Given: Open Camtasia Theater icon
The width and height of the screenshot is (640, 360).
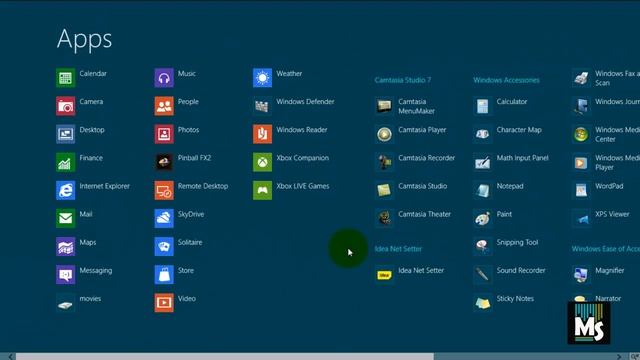Looking at the screenshot, I should (x=384, y=218).
